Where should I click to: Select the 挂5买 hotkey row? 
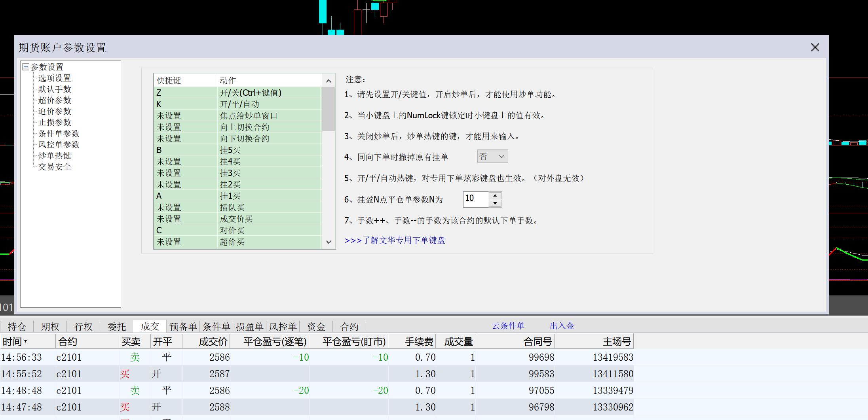[x=237, y=150]
